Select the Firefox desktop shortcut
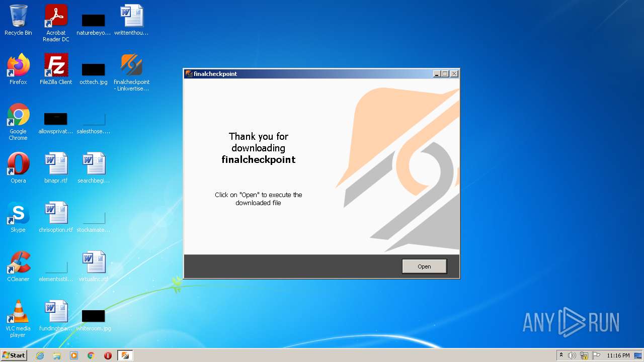 click(x=18, y=69)
